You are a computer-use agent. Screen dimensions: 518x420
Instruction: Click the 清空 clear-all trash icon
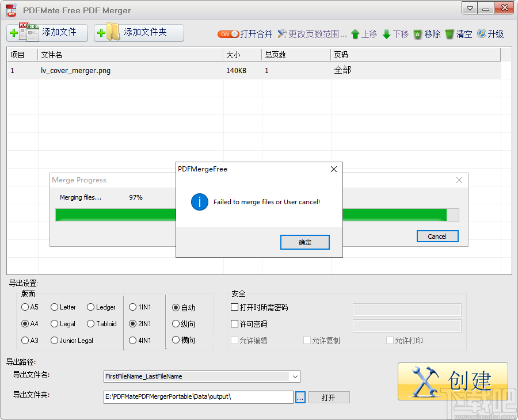coord(448,34)
